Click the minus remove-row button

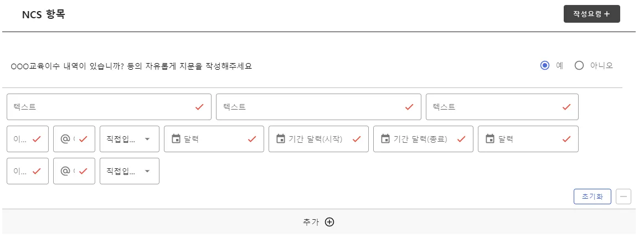click(624, 196)
